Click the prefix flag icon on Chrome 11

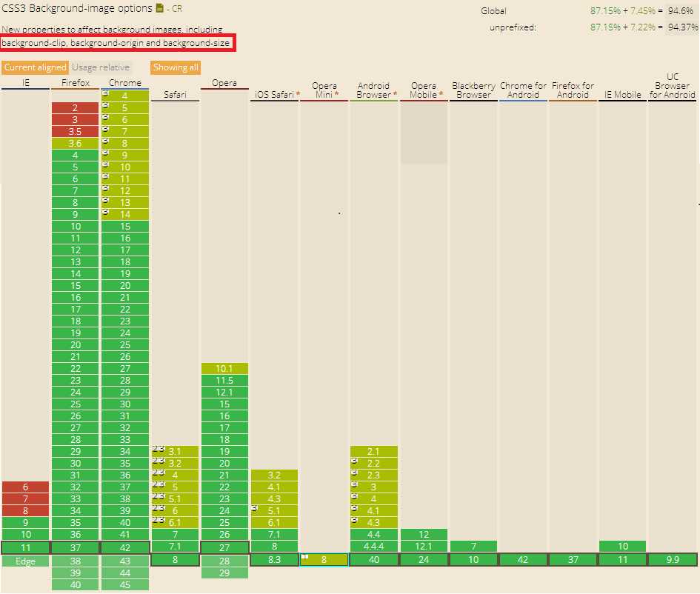pyautogui.click(x=106, y=177)
